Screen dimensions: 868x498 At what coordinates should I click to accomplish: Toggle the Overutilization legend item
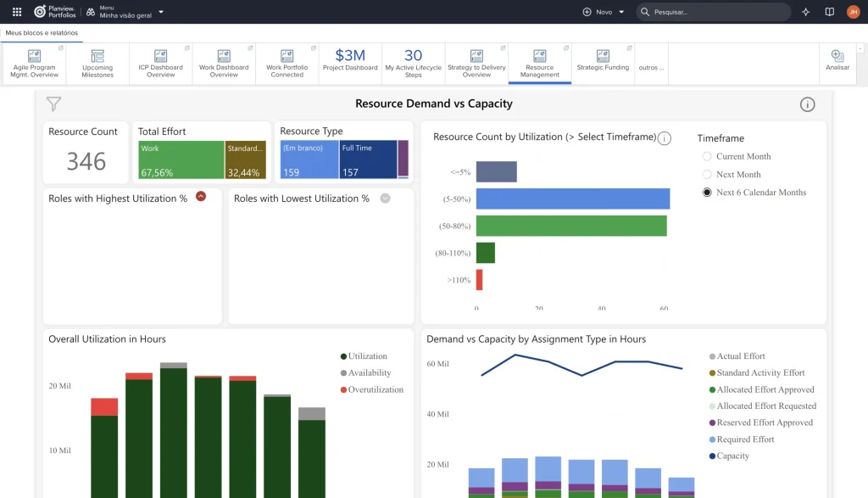click(x=372, y=389)
